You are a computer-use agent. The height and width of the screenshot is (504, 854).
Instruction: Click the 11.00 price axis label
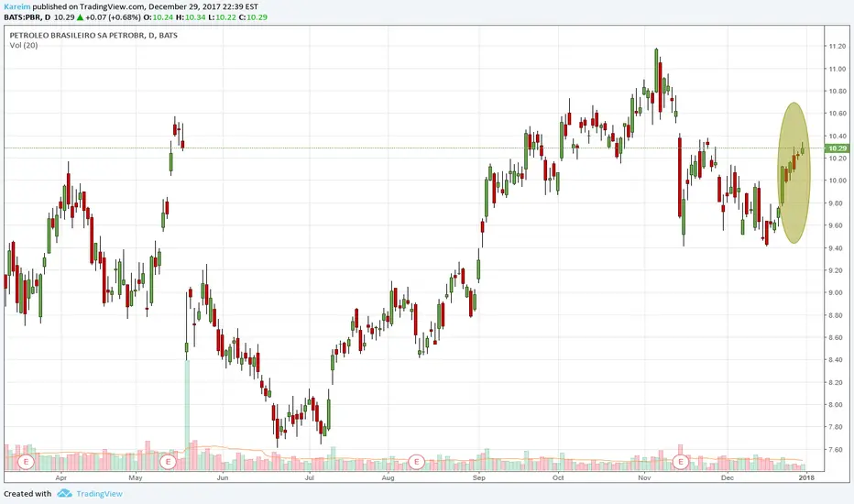click(x=838, y=70)
